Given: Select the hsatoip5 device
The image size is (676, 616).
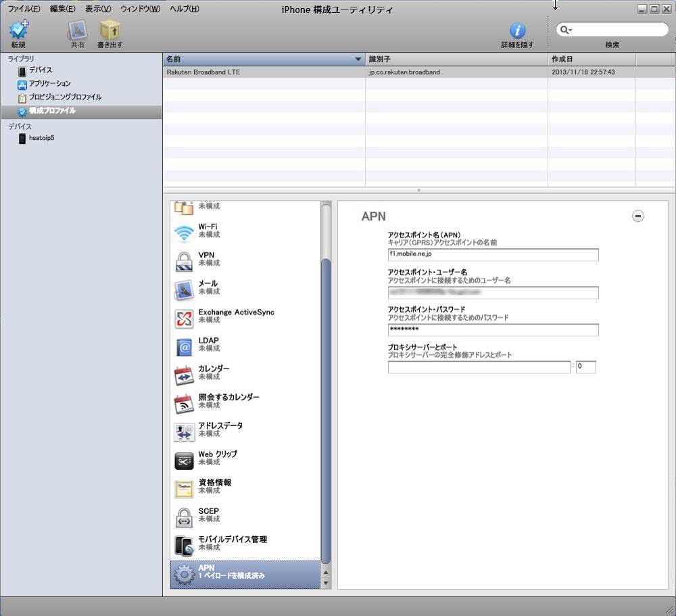Looking at the screenshot, I should [41, 138].
